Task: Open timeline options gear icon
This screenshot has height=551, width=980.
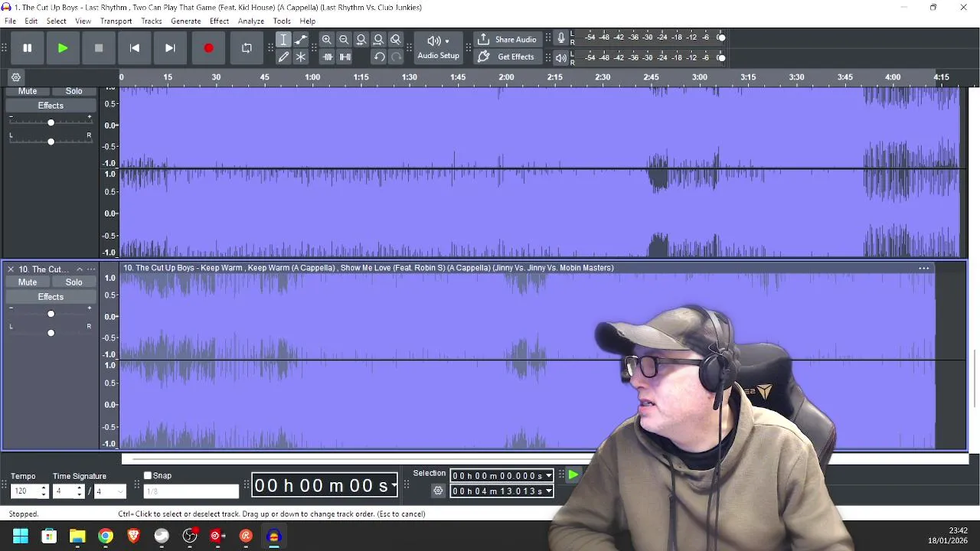Action: coord(16,77)
